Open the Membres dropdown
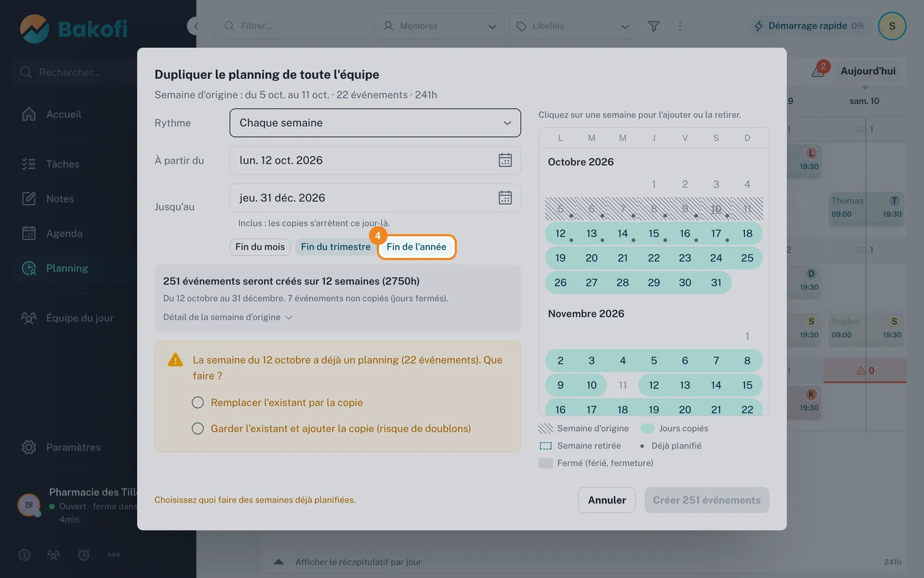The width and height of the screenshot is (924, 578). [x=440, y=26]
